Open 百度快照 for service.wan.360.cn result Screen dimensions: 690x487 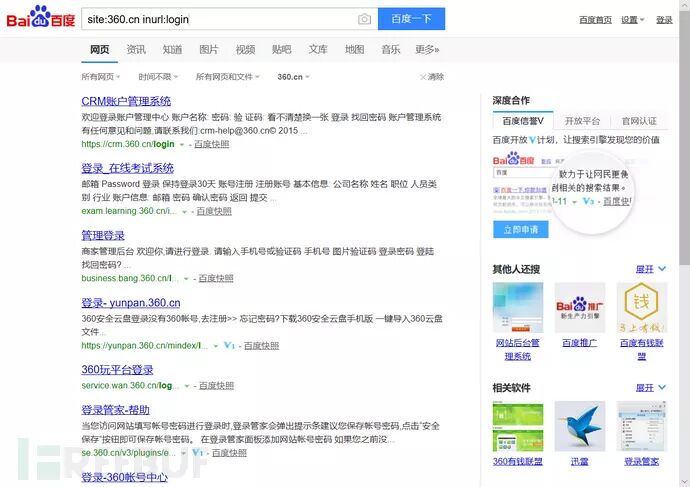pos(217,386)
